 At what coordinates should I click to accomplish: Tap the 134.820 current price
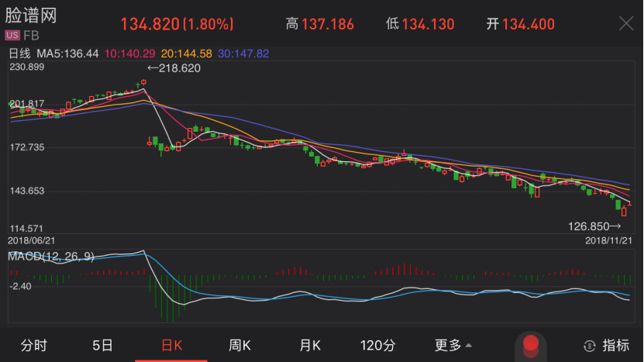pos(150,24)
